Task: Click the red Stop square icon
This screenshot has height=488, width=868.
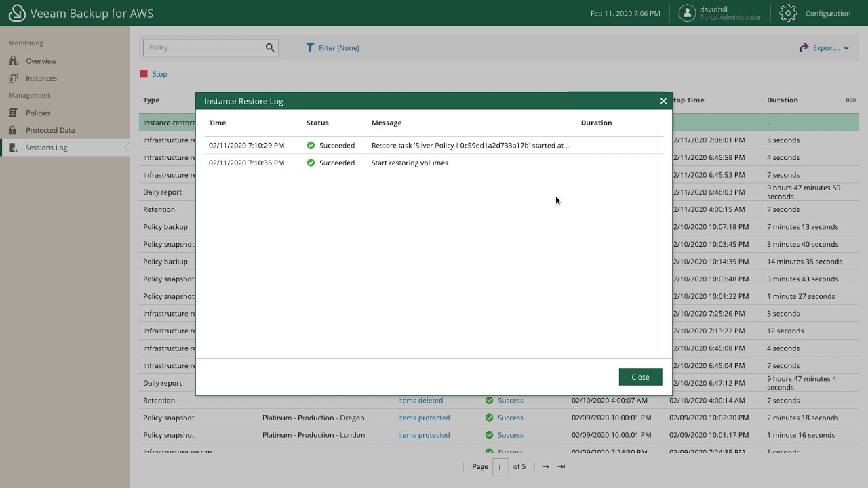Action: (144, 74)
